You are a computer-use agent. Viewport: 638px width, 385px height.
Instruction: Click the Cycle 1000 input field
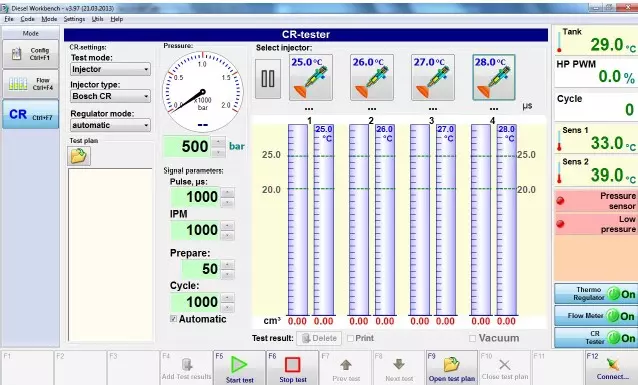click(x=196, y=302)
